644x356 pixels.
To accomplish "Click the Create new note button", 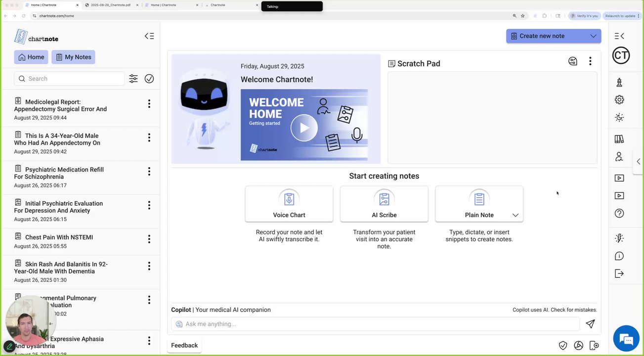I will point(554,36).
